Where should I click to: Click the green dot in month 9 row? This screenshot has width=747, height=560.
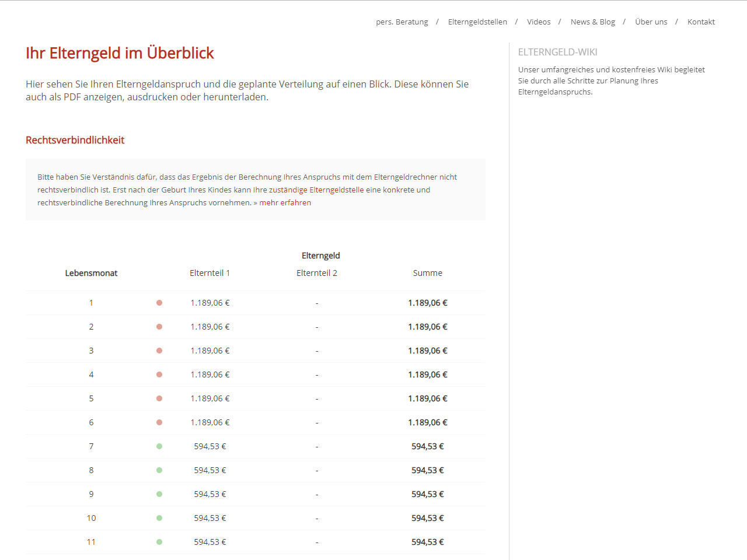[159, 494]
